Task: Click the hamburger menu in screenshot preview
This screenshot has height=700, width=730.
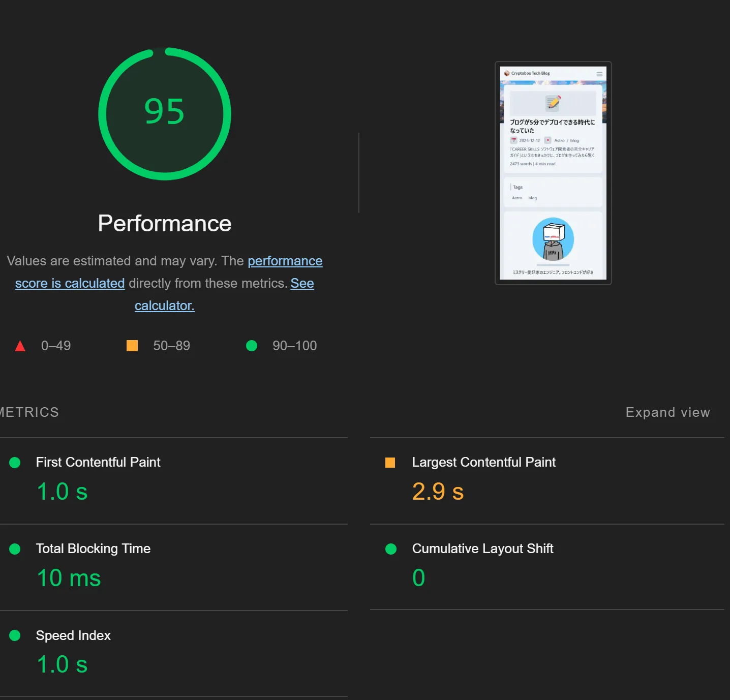Action: (x=599, y=74)
